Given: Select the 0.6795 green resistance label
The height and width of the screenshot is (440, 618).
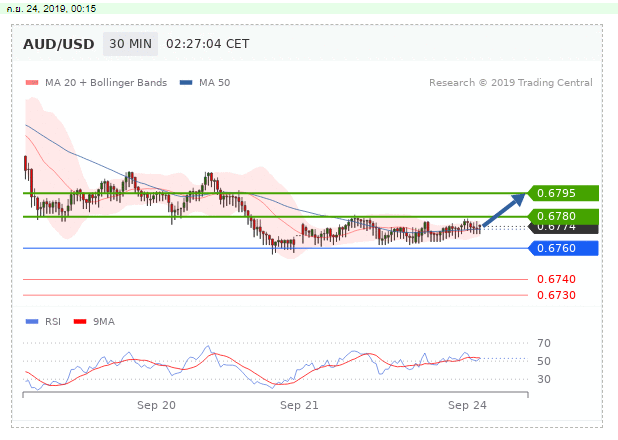Looking at the screenshot, I should [x=563, y=193].
